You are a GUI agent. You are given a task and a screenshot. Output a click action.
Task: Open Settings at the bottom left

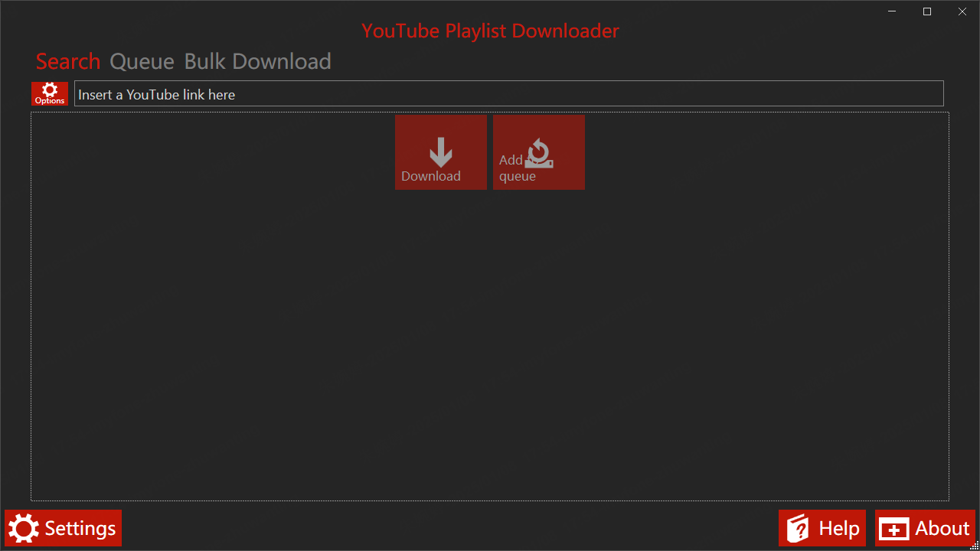pos(63,528)
